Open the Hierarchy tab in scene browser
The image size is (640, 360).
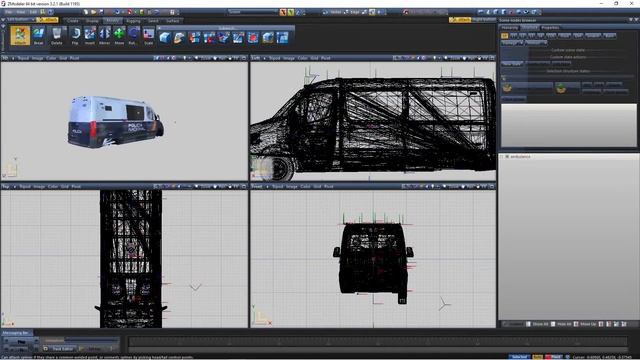509,28
